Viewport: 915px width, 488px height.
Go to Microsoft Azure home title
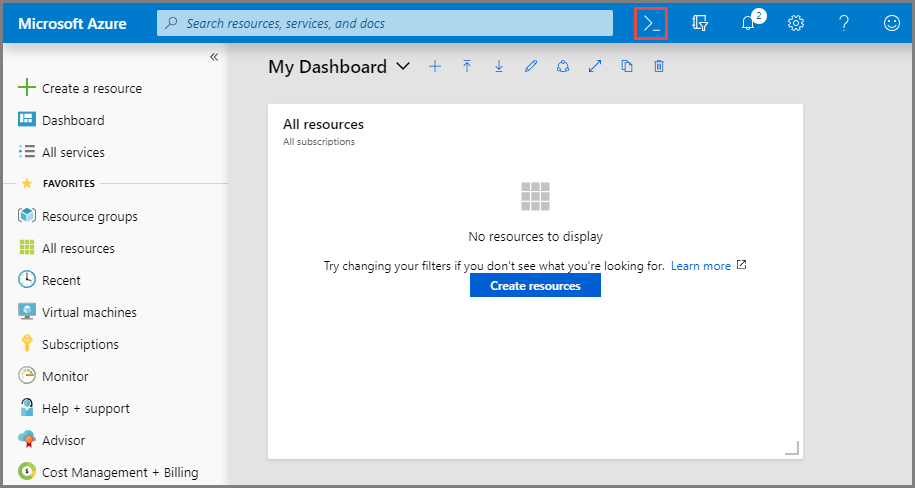pyautogui.click(x=73, y=24)
